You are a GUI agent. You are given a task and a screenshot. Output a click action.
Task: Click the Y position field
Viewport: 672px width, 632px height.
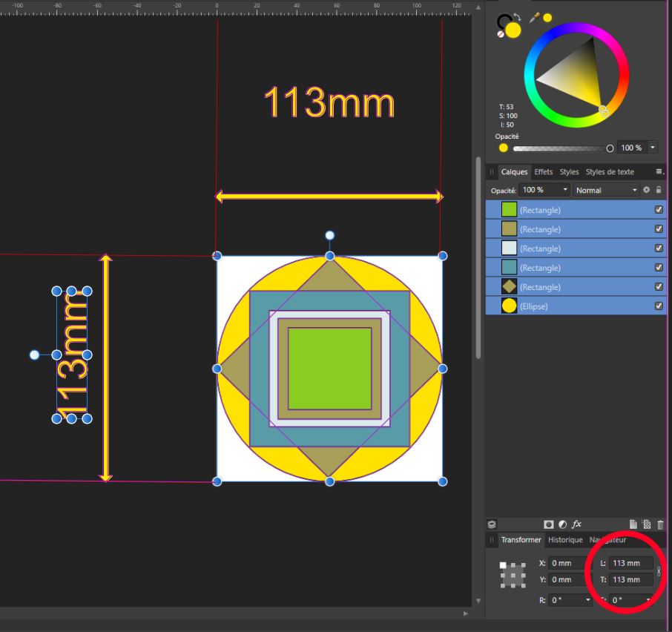(568, 579)
